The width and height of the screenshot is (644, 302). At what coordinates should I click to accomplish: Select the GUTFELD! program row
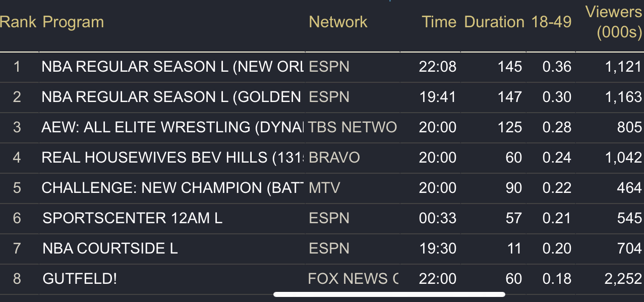pos(322,279)
